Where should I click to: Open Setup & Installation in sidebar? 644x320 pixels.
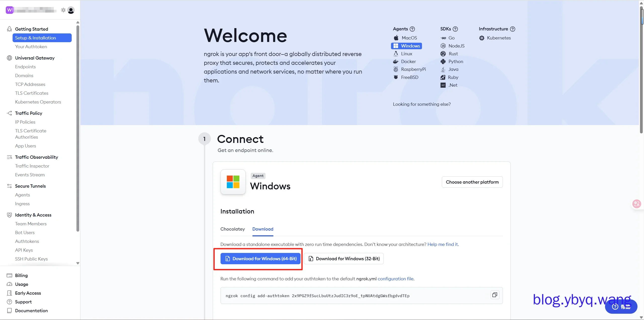click(42, 38)
